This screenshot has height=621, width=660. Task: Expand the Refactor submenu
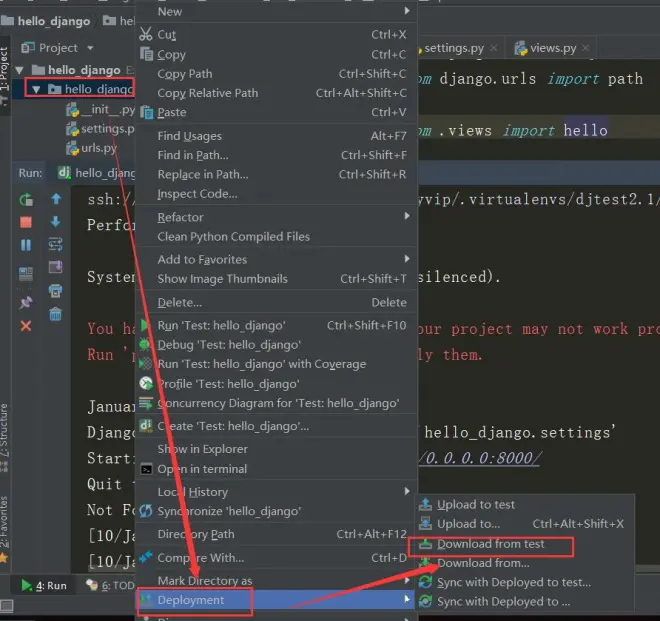pos(407,216)
